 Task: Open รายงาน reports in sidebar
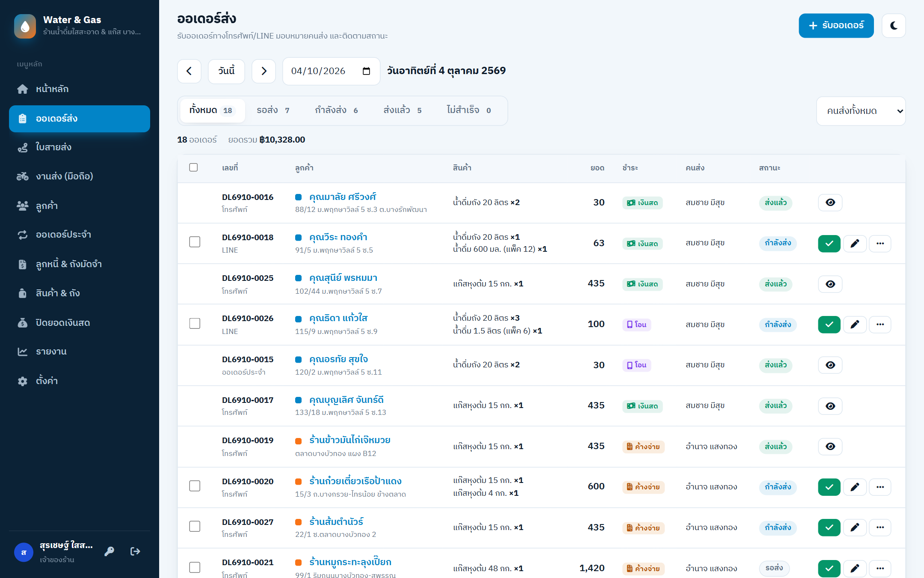point(80,352)
